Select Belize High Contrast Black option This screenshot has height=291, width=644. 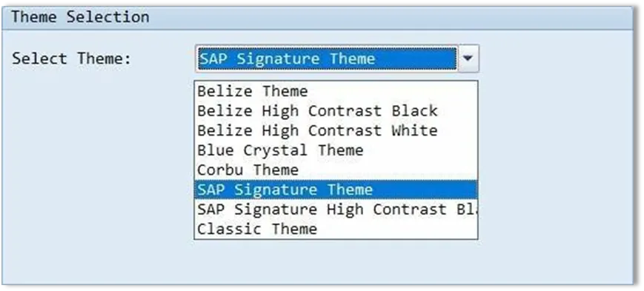point(336,111)
